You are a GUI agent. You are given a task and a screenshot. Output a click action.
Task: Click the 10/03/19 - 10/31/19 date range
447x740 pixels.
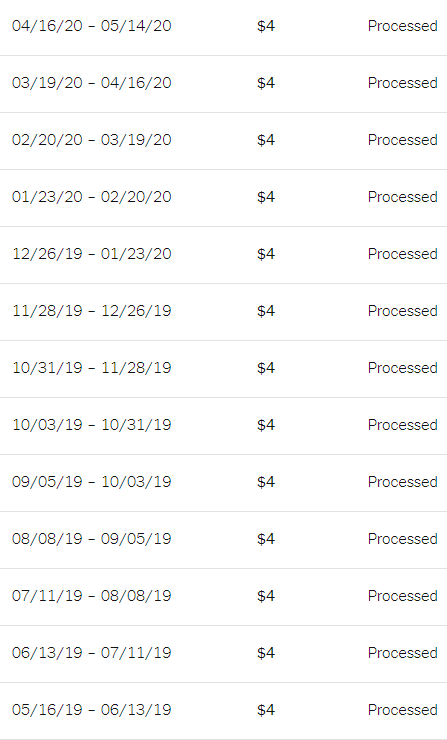[x=92, y=425]
